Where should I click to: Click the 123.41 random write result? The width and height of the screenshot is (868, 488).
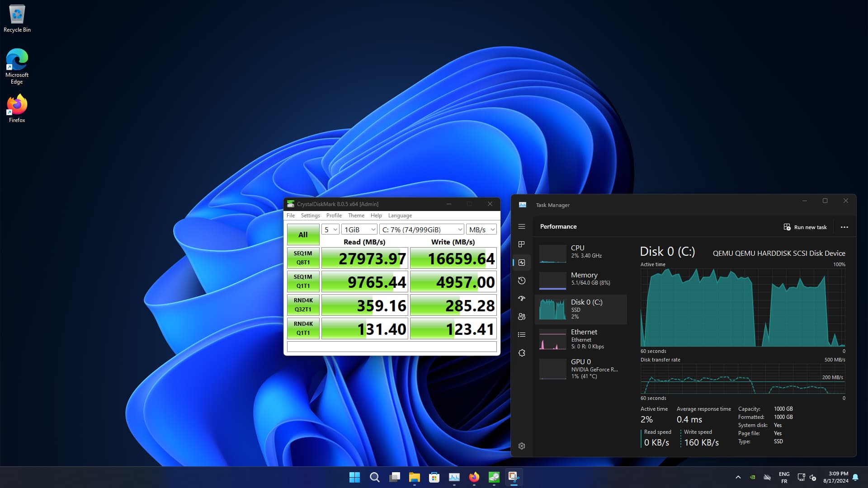pyautogui.click(x=453, y=328)
